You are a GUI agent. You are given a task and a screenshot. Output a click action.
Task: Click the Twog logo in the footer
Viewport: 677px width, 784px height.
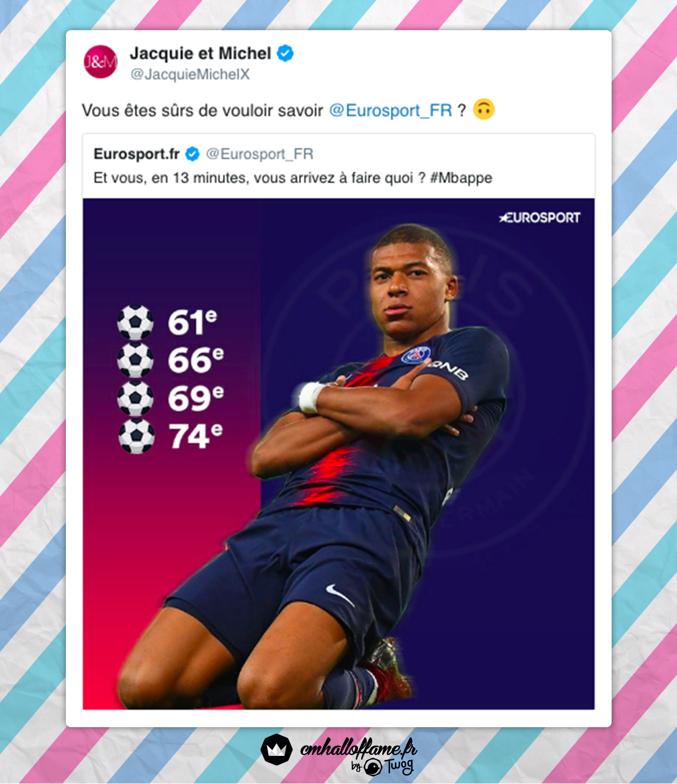tap(383, 766)
